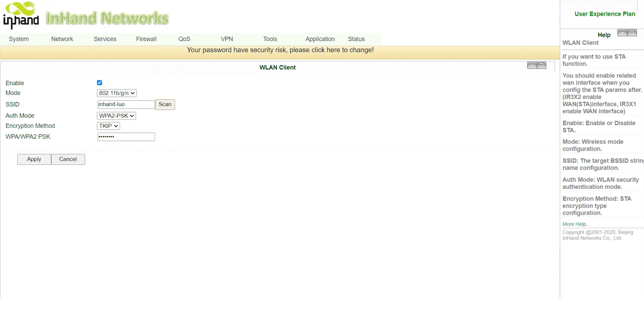The height and width of the screenshot is (310, 644).
Task: Open the Encryption Method TKIP dropdown
Action: tap(108, 126)
